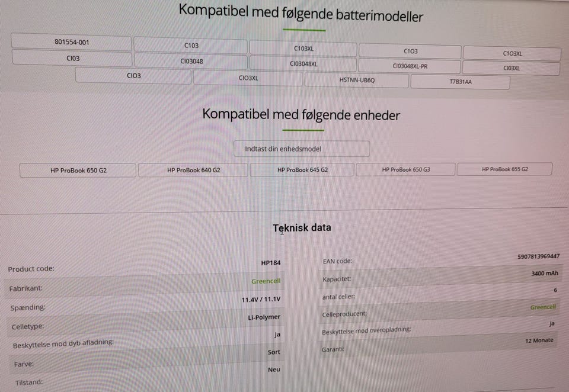Choose the HP ProBook 645 G2 device button
The image size is (569, 392).
tap(302, 169)
